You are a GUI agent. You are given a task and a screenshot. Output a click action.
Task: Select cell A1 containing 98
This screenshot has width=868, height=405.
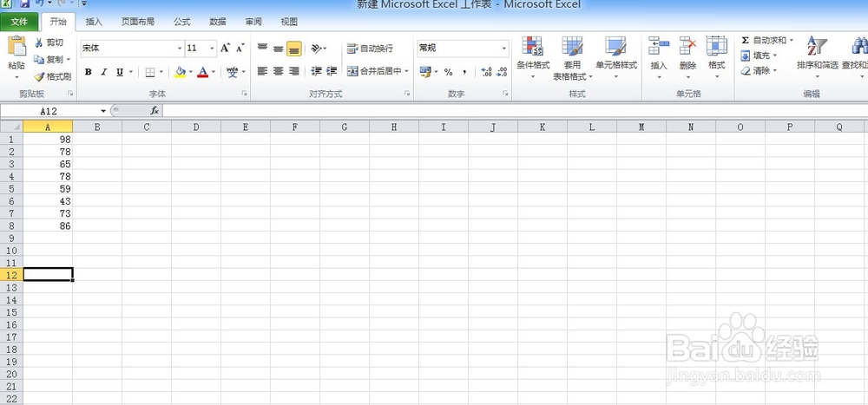pos(48,140)
